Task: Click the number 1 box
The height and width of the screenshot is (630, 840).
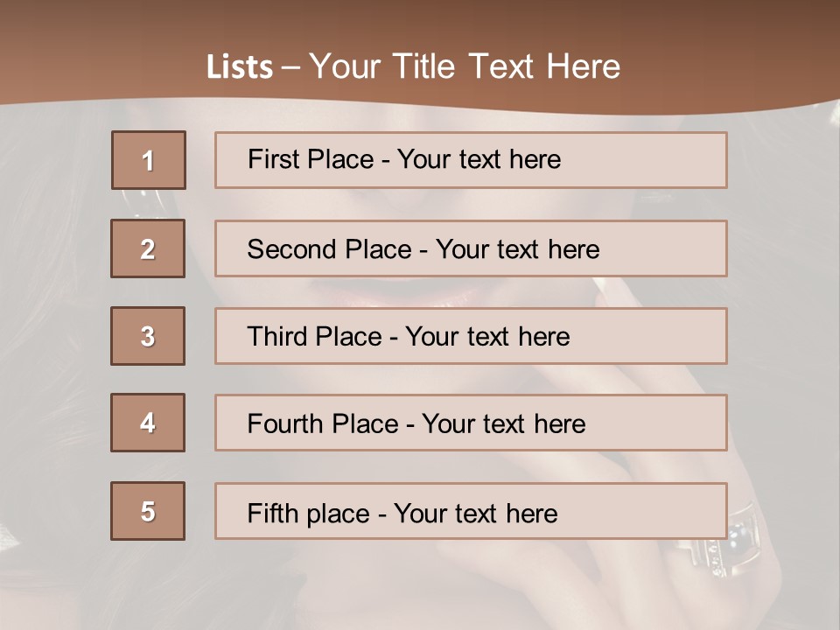Action: 148,160
